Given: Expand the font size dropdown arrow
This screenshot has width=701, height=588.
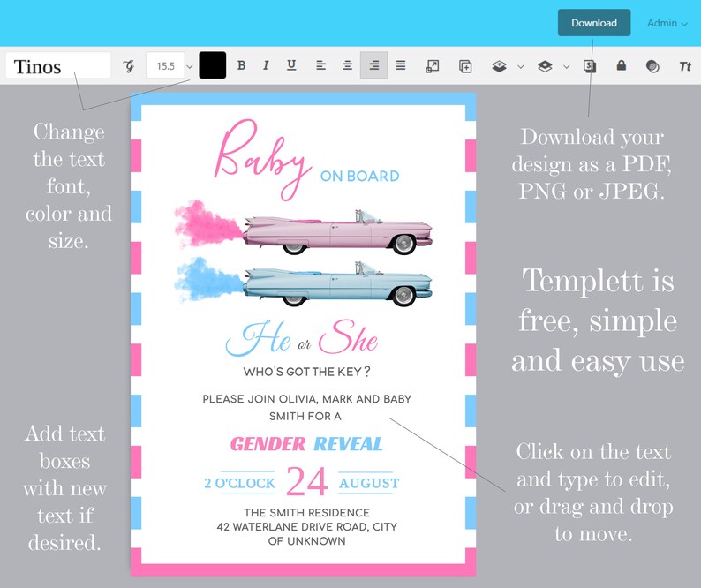Looking at the screenshot, I should (x=190, y=66).
